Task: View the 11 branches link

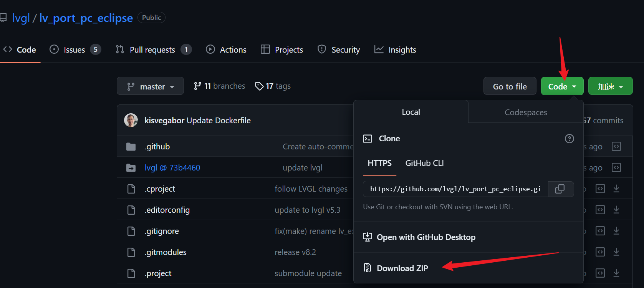Action: (219, 86)
